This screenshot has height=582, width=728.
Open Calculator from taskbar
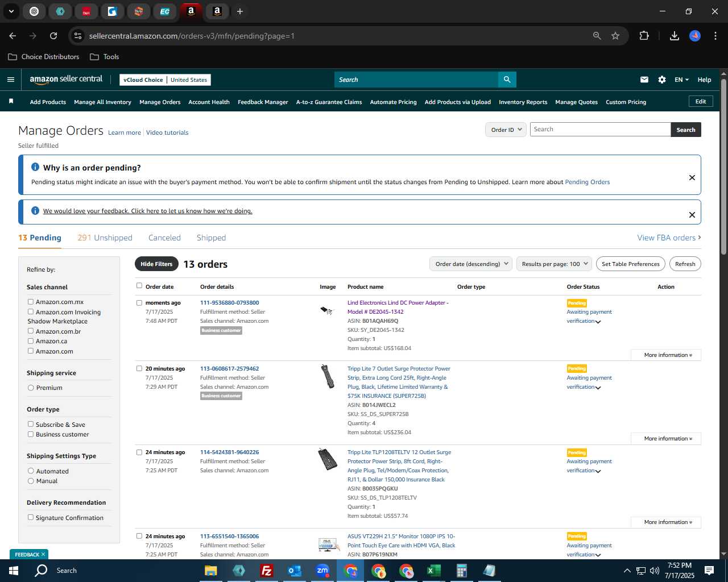click(x=461, y=571)
